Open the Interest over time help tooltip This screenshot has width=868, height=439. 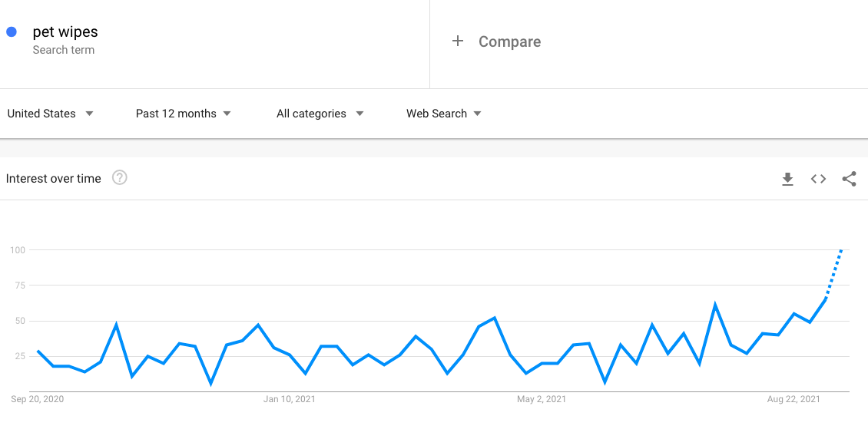(x=119, y=178)
